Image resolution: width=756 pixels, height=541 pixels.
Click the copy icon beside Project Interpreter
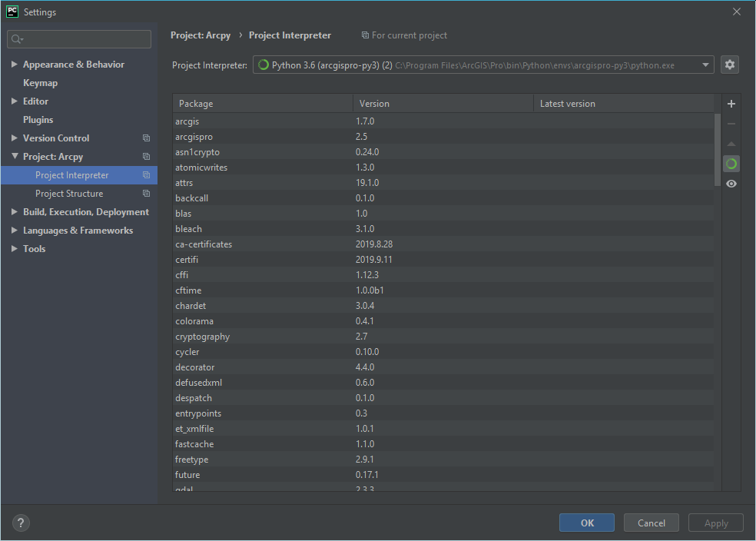click(146, 175)
